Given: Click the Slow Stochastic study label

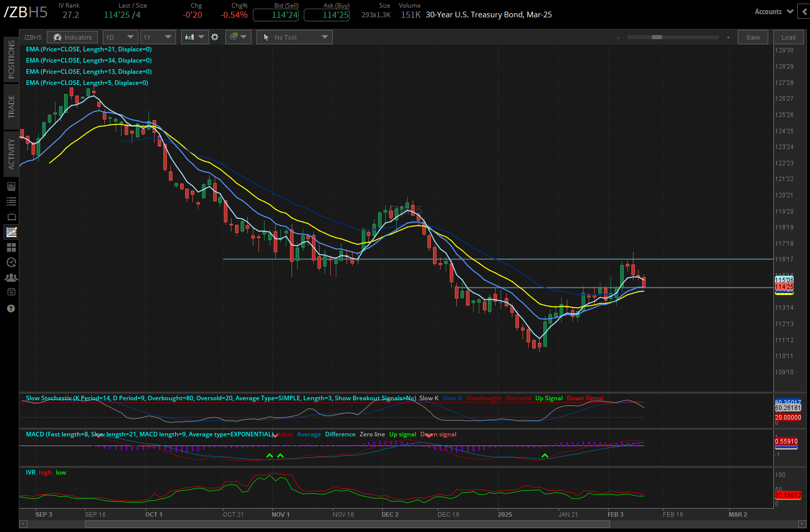Looking at the screenshot, I should click(221, 398).
